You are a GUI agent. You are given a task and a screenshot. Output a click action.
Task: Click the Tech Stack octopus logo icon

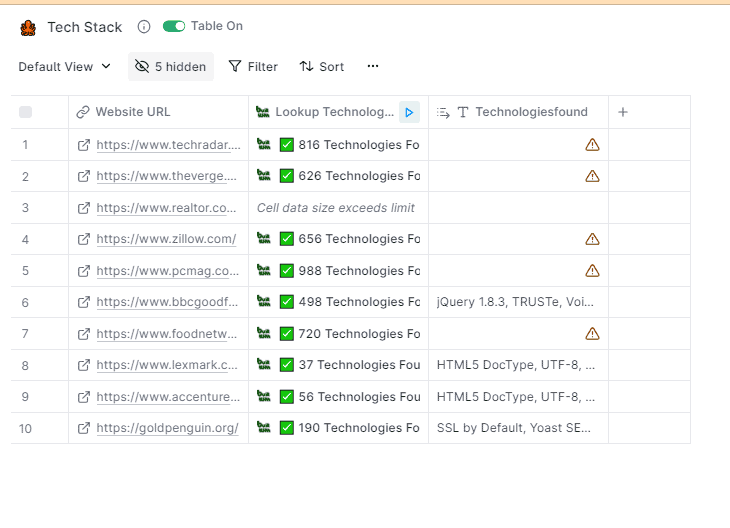[x=28, y=27]
